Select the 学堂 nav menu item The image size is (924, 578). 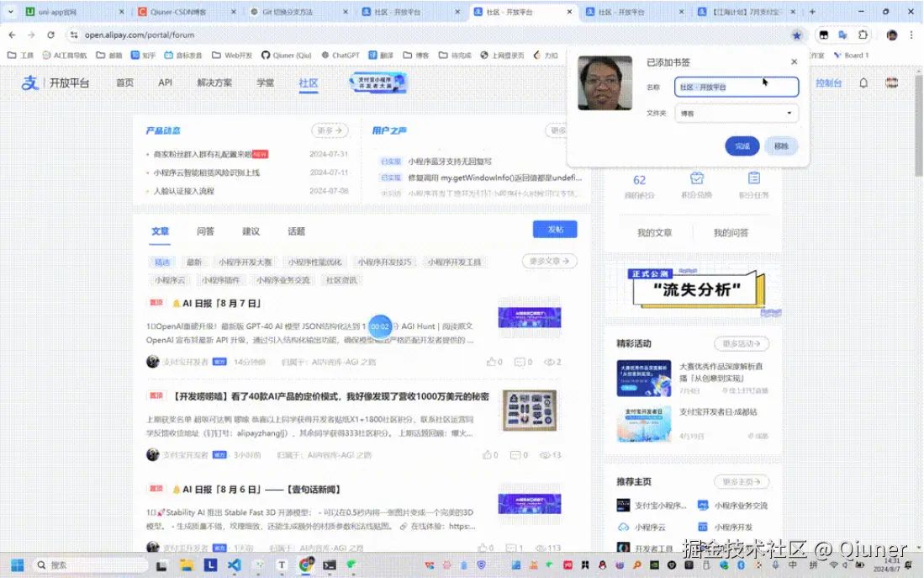coord(265,83)
